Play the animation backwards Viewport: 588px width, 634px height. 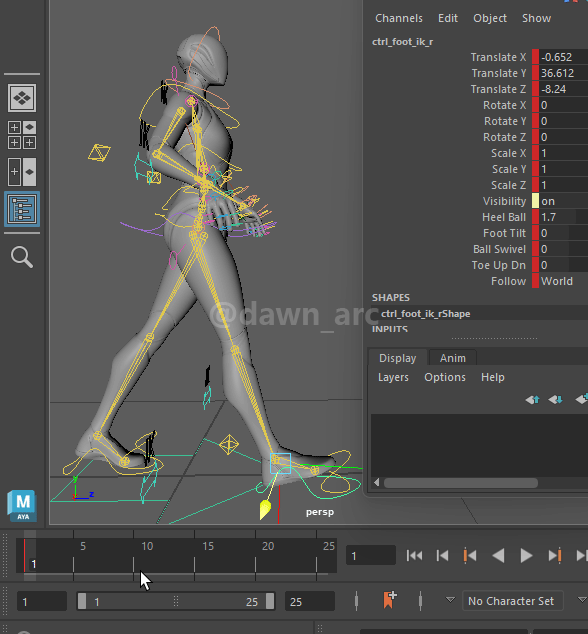tap(498, 556)
